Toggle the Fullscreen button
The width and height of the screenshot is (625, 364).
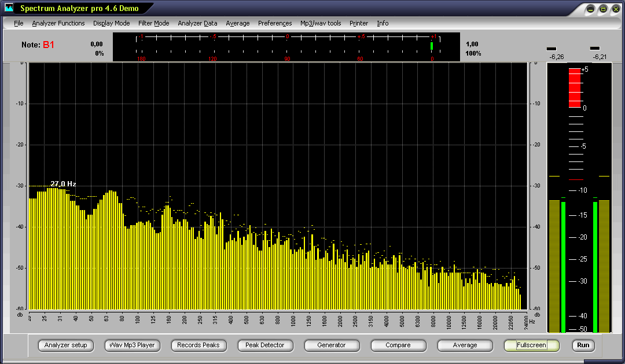(531, 345)
